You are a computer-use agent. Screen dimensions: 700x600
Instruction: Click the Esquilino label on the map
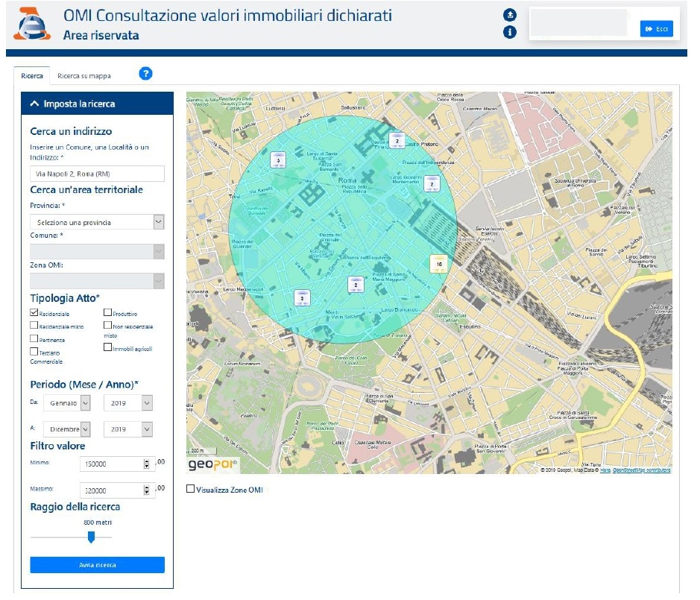pyautogui.click(x=470, y=326)
